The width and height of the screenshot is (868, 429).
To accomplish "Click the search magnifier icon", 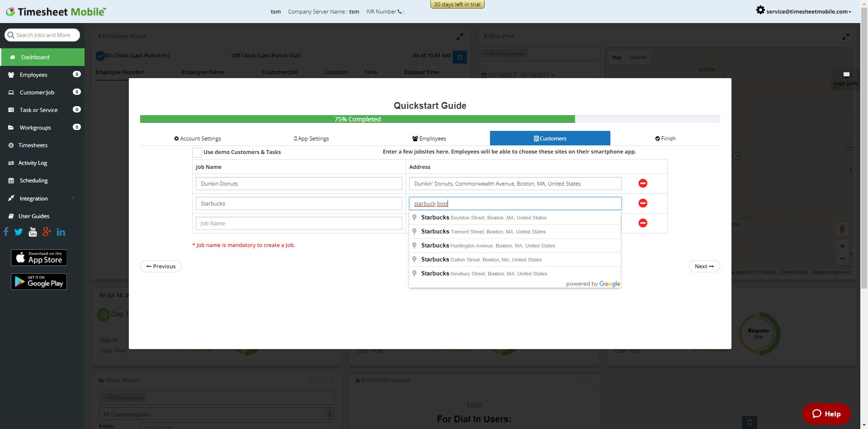I will tap(11, 35).
